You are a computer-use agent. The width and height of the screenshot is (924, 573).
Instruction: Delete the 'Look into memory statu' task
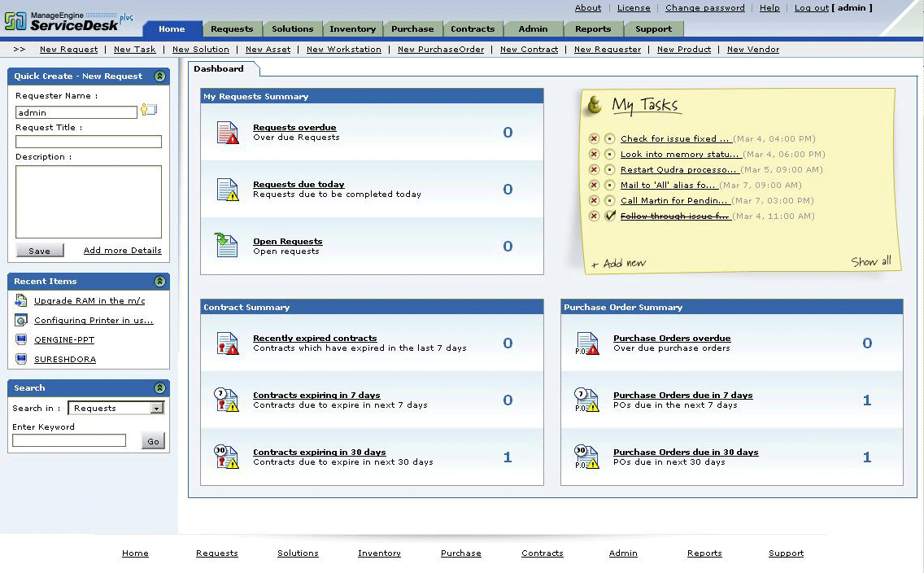pyautogui.click(x=594, y=154)
